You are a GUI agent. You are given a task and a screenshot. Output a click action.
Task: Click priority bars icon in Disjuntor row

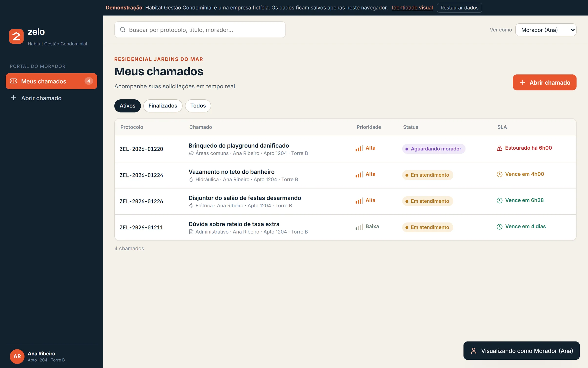click(359, 200)
